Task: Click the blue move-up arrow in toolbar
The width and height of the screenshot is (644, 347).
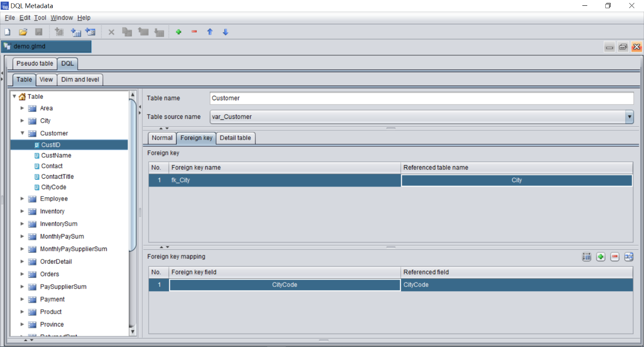Action: pyautogui.click(x=210, y=32)
